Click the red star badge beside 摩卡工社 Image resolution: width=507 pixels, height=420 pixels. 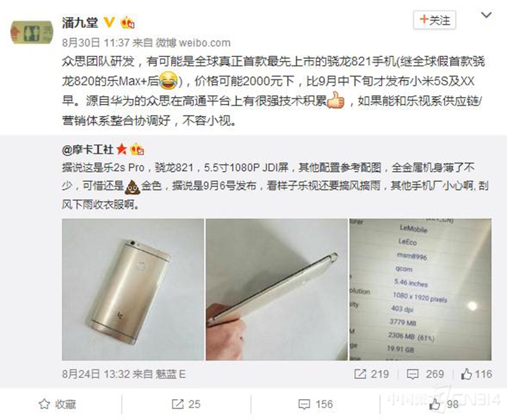[x=122, y=150]
